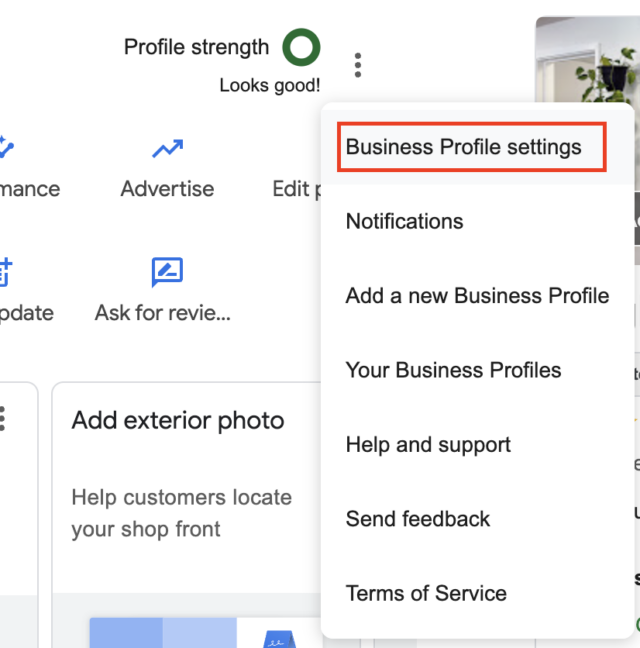Click the Ask for reviews icon
Screen dimensions: 640x648
[166, 272]
